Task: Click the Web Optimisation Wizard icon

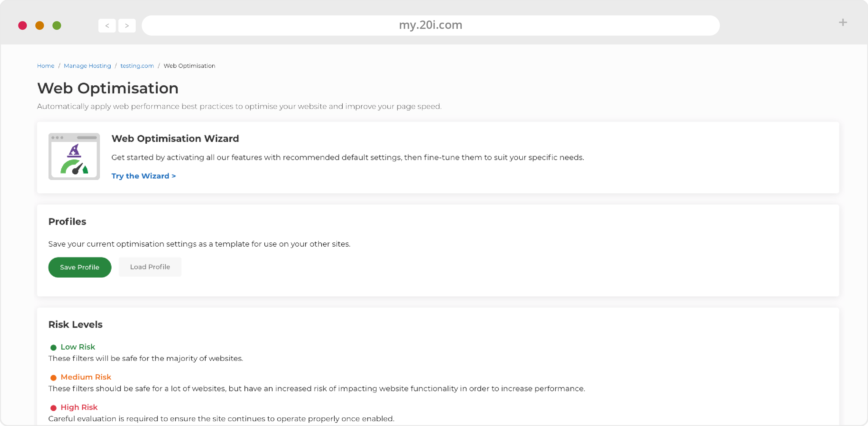Action: coord(74,157)
